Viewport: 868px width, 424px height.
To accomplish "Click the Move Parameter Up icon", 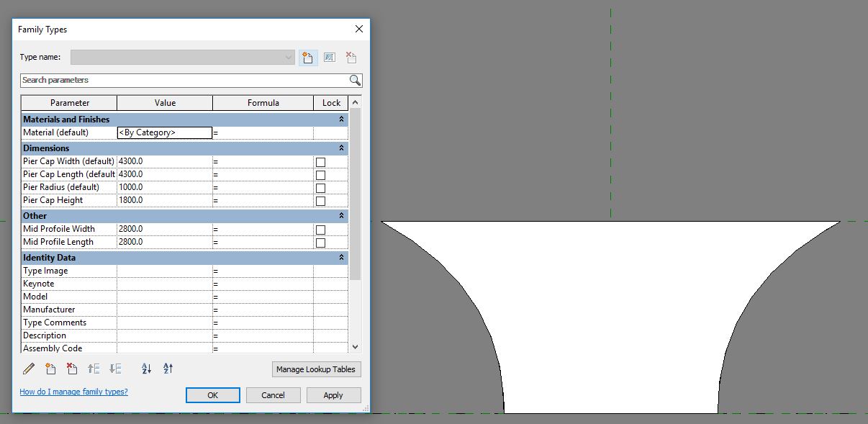I will point(93,369).
